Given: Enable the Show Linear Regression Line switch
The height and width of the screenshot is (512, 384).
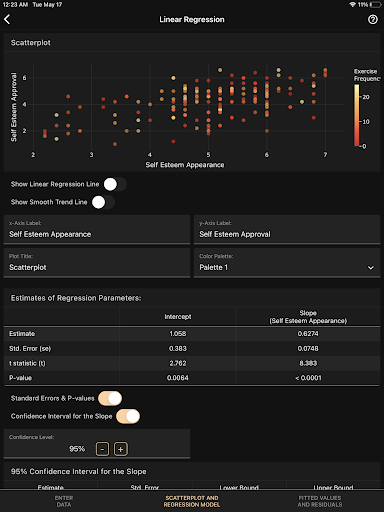Looking at the screenshot, I should pyautogui.click(x=115, y=184).
